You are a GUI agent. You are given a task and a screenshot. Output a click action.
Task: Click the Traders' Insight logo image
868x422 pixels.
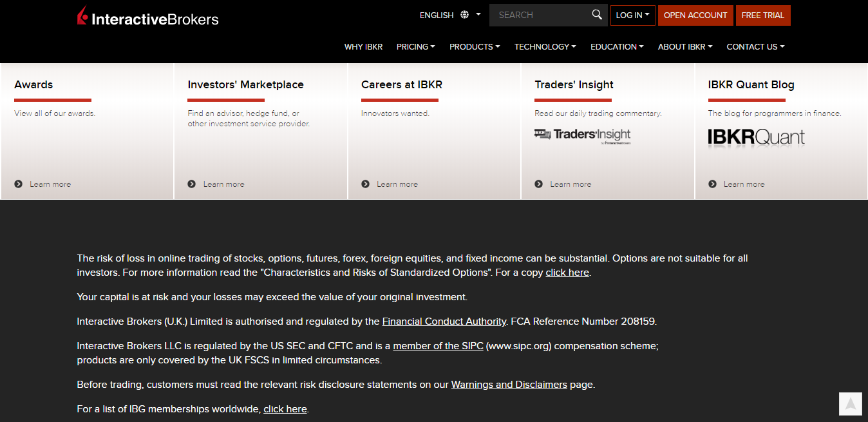pyautogui.click(x=582, y=135)
